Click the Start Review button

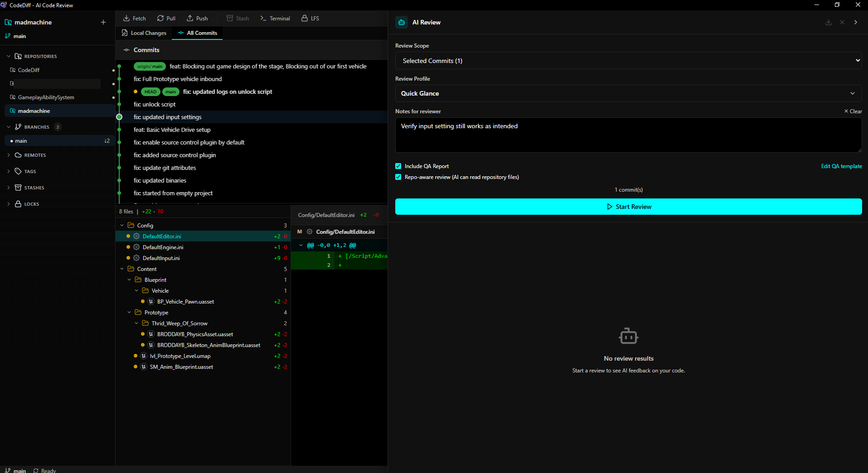click(x=629, y=207)
